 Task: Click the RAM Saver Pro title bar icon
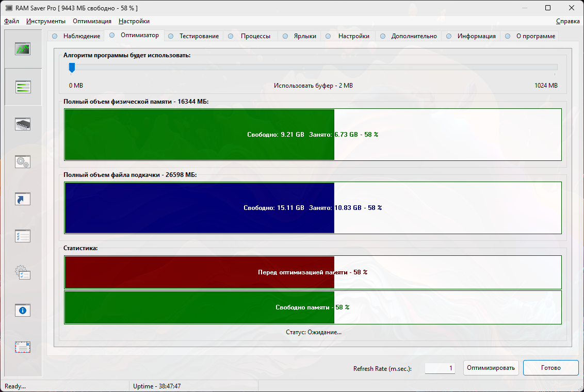(9, 8)
